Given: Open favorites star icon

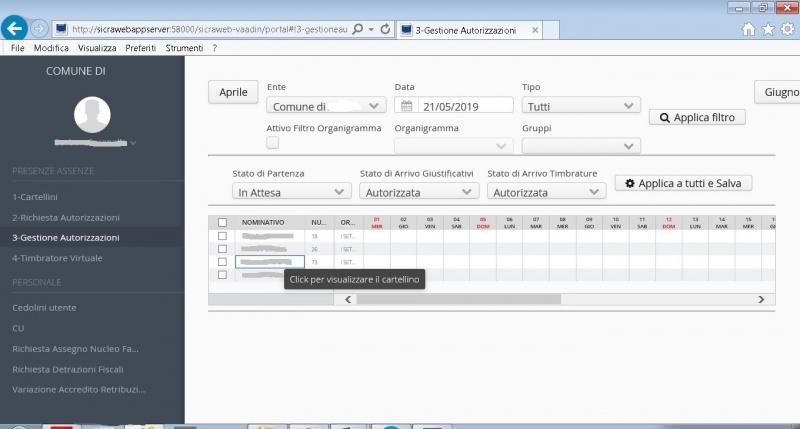Looking at the screenshot, I should [768, 29].
